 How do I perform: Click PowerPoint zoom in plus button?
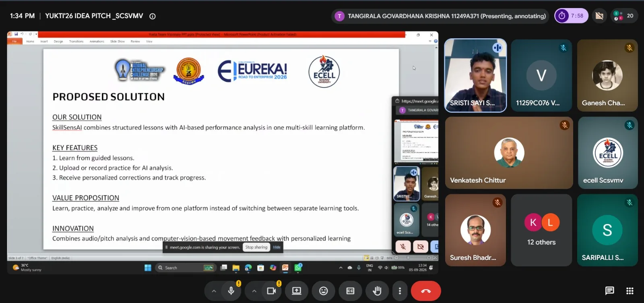pos(429,258)
